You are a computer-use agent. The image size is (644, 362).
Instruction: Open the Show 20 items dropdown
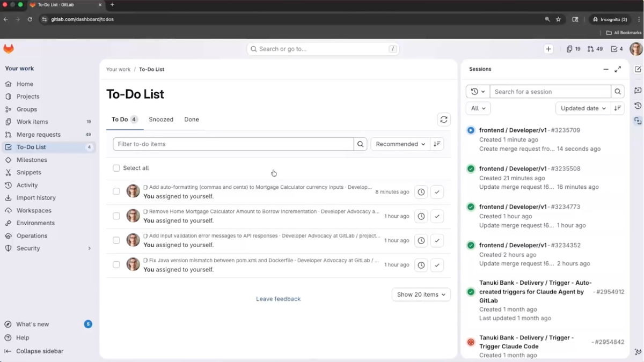tap(421, 294)
